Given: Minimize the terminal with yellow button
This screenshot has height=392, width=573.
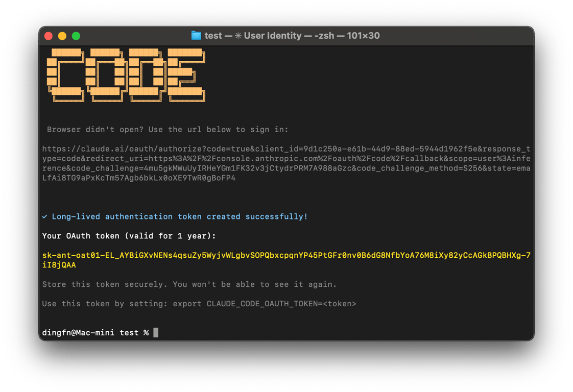Looking at the screenshot, I should [x=62, y=36].
